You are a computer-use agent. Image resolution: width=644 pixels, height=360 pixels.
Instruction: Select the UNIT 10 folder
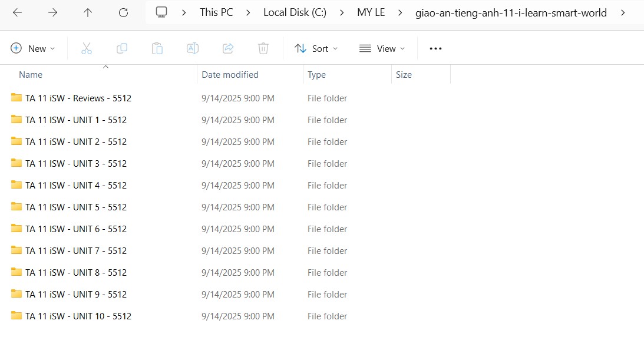point(78,316)
